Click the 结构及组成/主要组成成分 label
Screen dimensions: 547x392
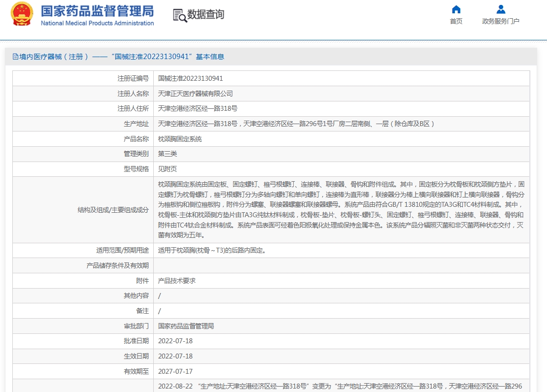pos(113,210)
